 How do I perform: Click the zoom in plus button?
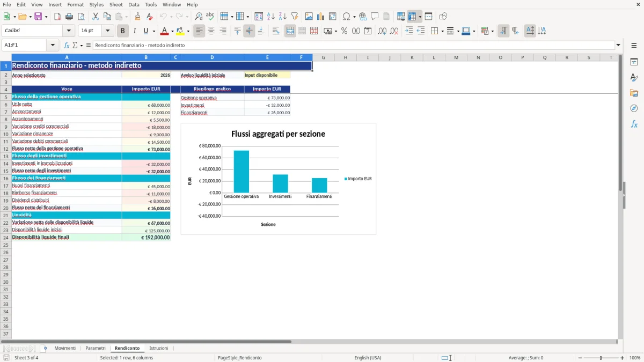click(623, 358)
